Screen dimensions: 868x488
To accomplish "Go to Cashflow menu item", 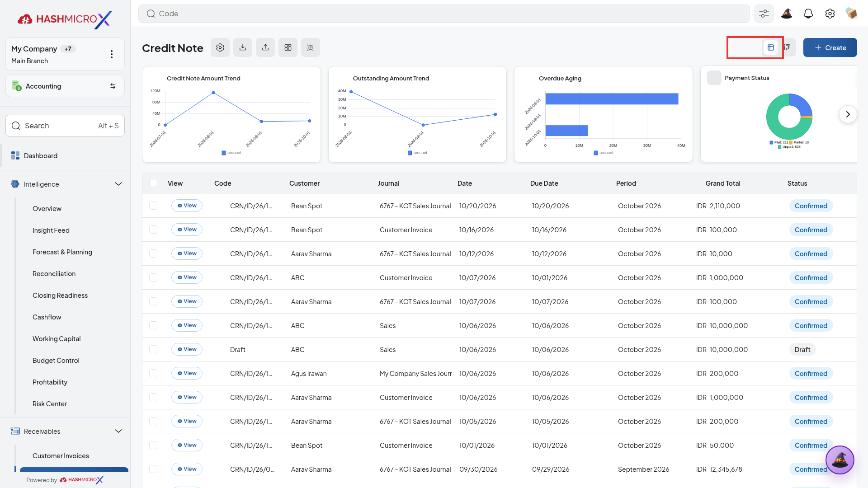I will coord(47,317).
